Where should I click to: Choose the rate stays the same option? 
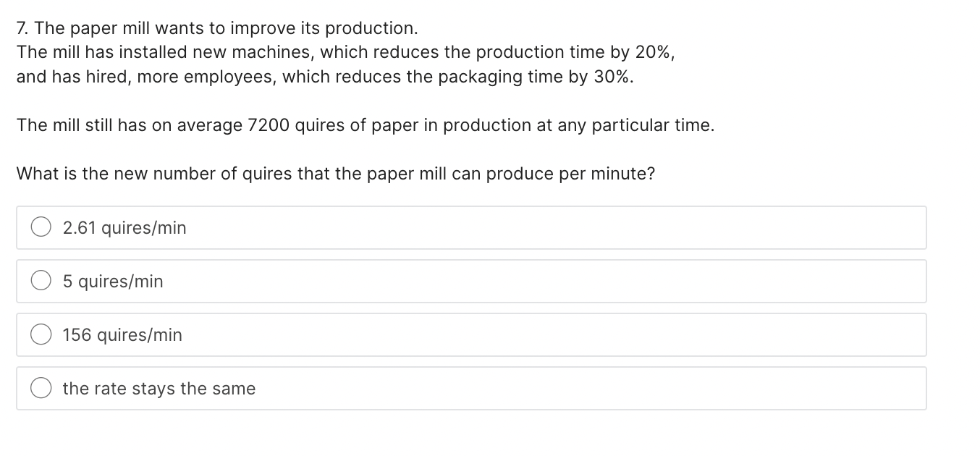click(x=41, y=388)
